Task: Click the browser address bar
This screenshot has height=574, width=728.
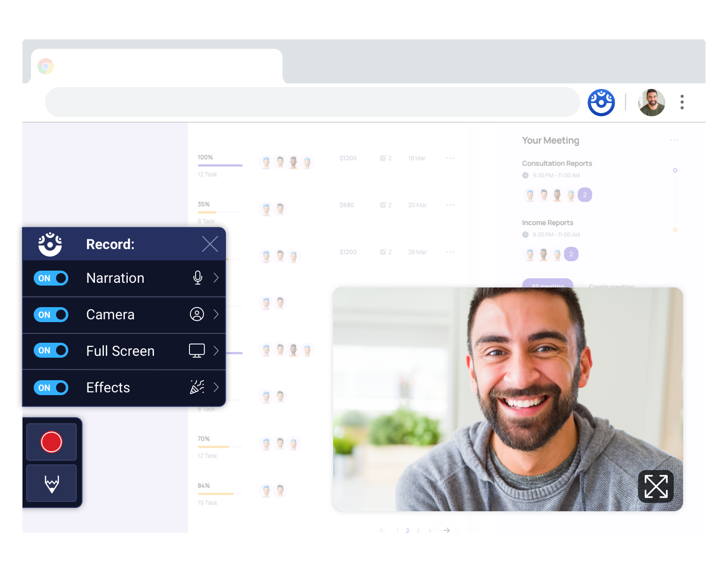Action: (x=312, y=102)
